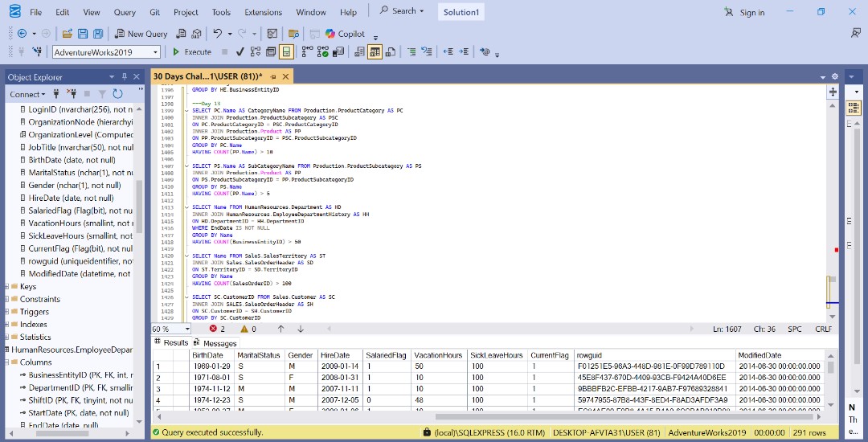The width and height of the screenshot is (868, 442).
Task: Click Connect Object Explorer plug icon
Action: pyautogui.click(x=56, y=94)
